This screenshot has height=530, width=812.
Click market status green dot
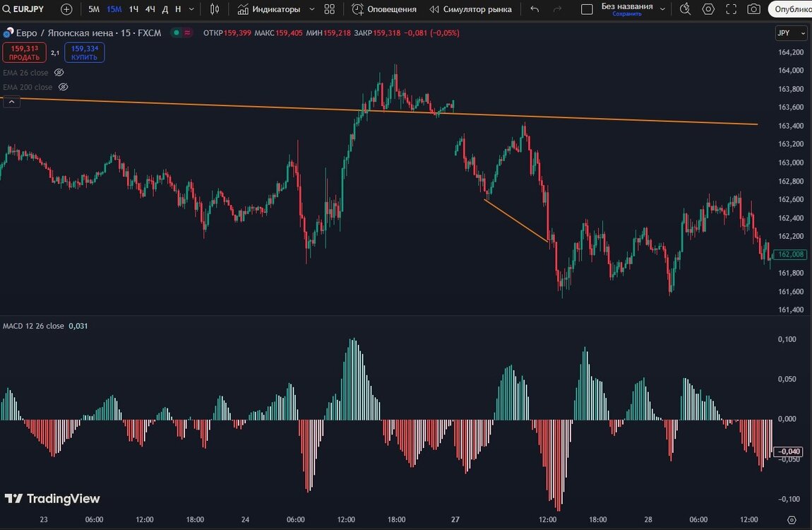[x=177, y=33]
